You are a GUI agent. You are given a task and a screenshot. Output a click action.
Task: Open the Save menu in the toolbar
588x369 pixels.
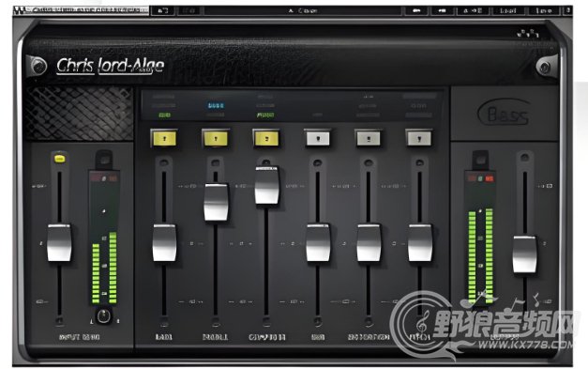click(x=544, y=11)
